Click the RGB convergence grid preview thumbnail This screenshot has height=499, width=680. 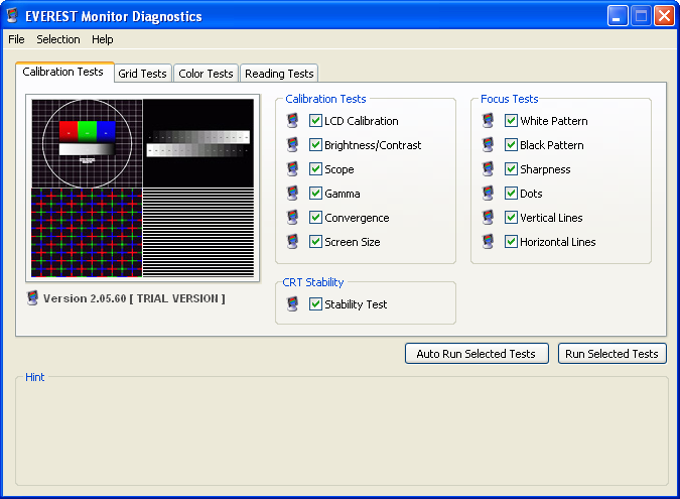tap(87, 232)
